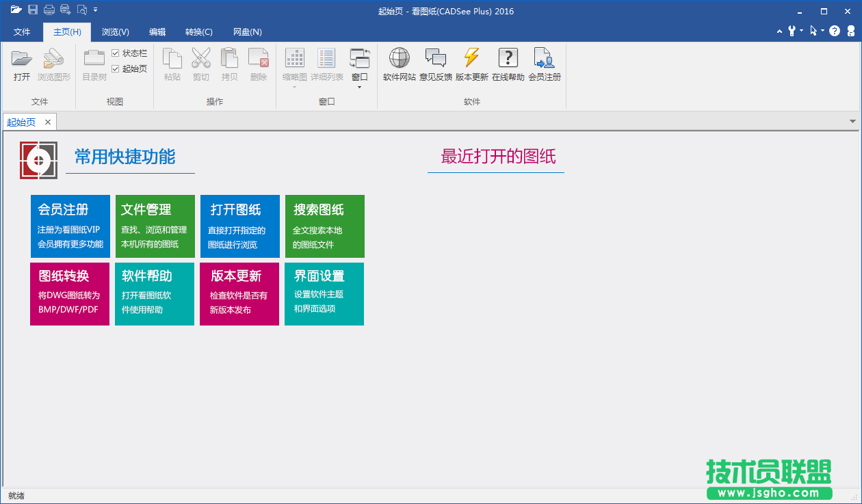Switch to the 主页(H) ribbon tab

(x=67, y=32)
